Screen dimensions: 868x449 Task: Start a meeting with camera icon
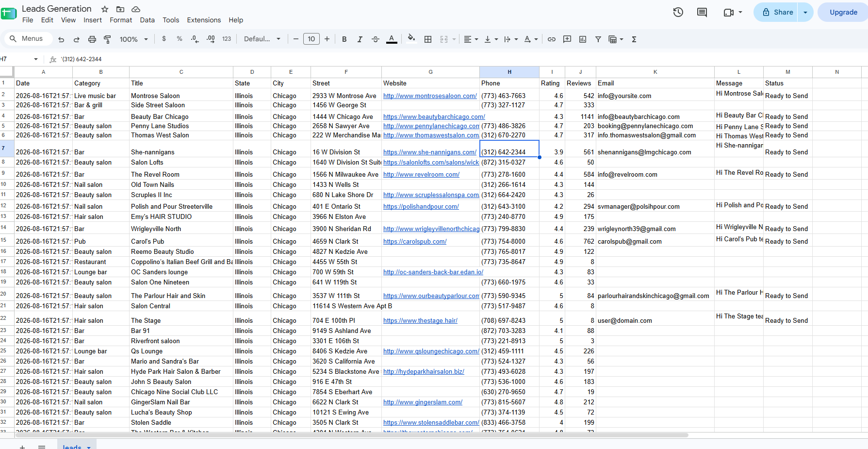coord(729,12)
